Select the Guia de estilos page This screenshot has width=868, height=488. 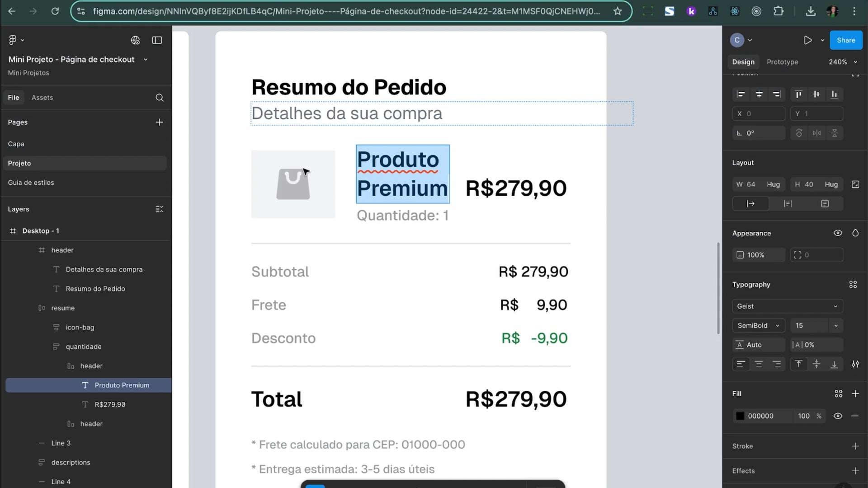31,183
